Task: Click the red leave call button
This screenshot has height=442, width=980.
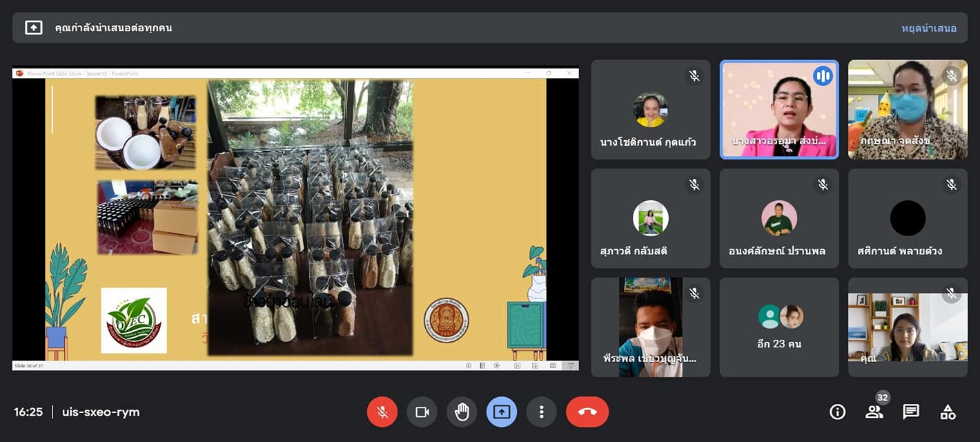Action: click(587, 412)
